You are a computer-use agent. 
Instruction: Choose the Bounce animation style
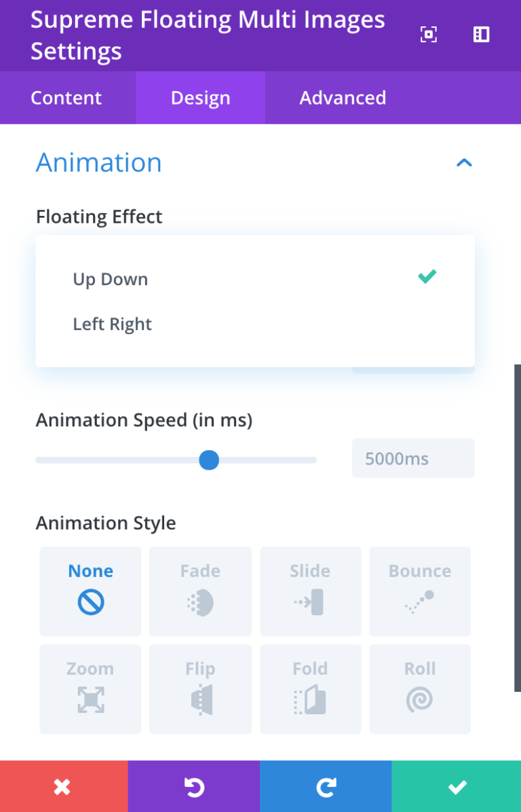pos(420,591)
